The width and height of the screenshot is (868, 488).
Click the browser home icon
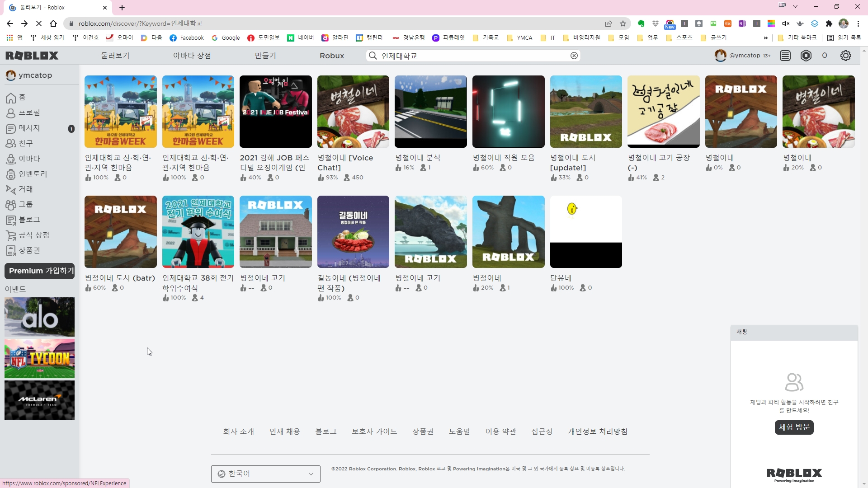pos(53,23)
